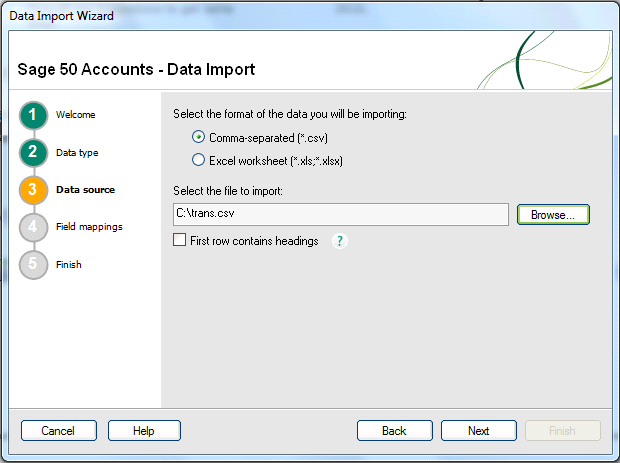Click the grey step 4 circle
This screenshot has width=620, height=463.
[32, 227]
